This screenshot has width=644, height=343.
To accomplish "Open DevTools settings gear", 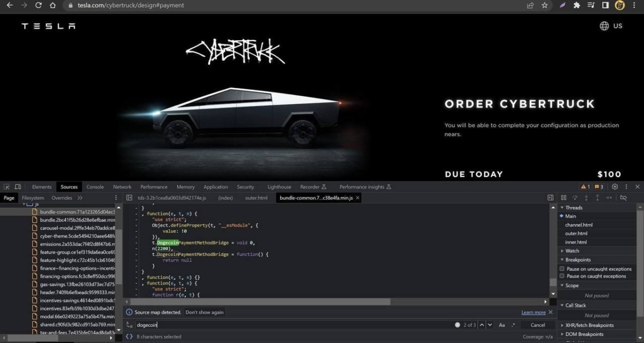I will 615,187.
